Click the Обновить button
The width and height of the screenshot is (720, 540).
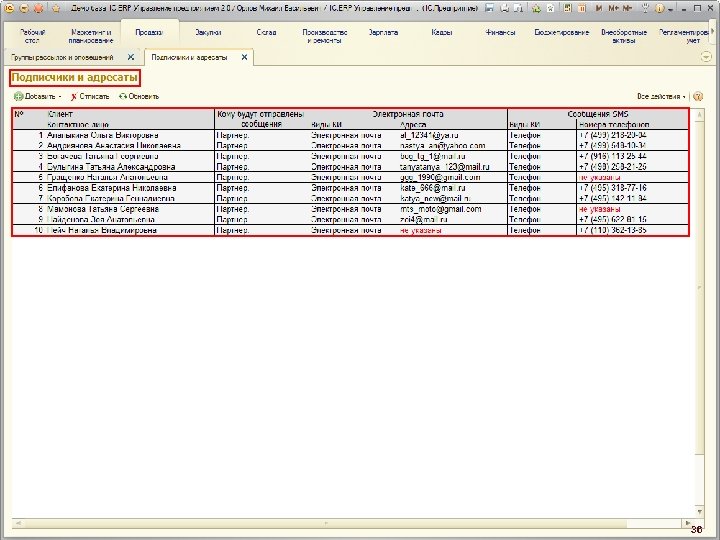coord(139,96)
